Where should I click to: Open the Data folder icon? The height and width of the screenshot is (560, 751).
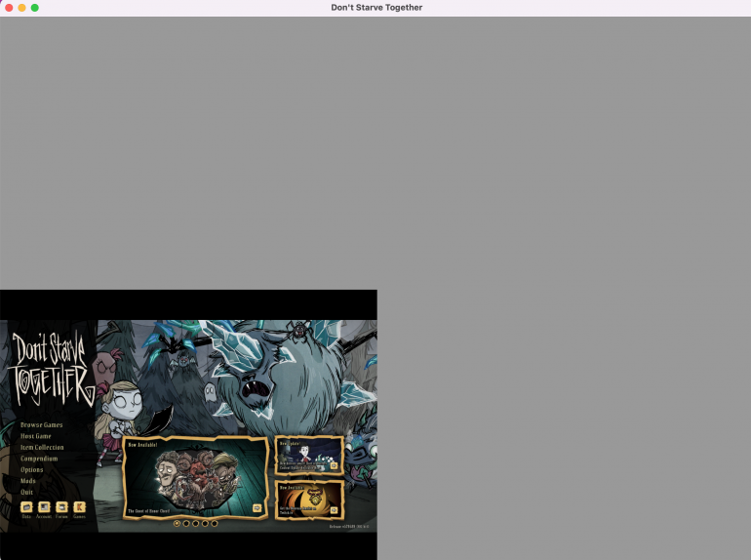coord(26,506)
